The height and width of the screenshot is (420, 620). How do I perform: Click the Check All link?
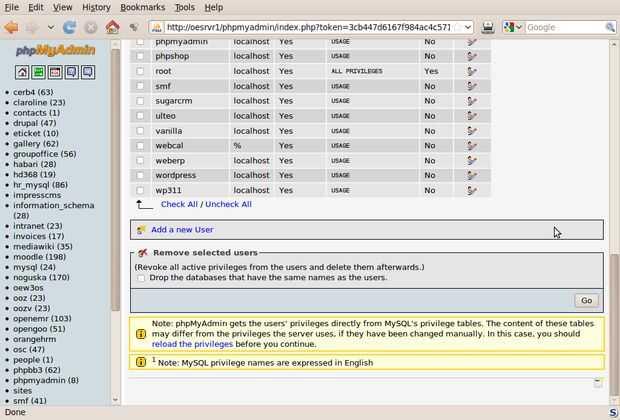(179, 204)
